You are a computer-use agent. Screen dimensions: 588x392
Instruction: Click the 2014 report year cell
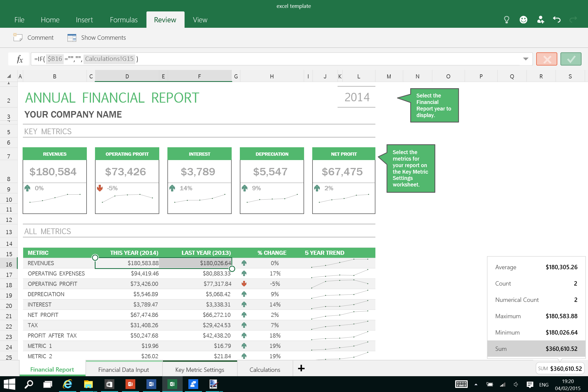click(357, 97)
